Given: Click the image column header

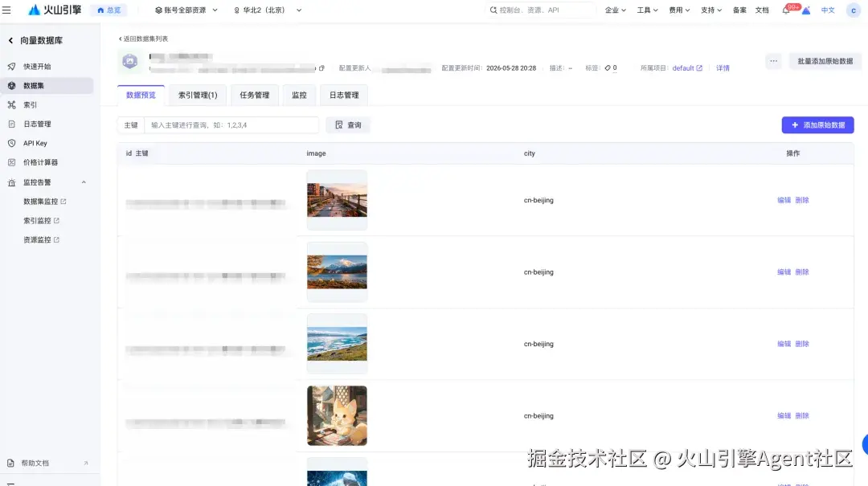Looking at the screenshot, I should point(316,153).
